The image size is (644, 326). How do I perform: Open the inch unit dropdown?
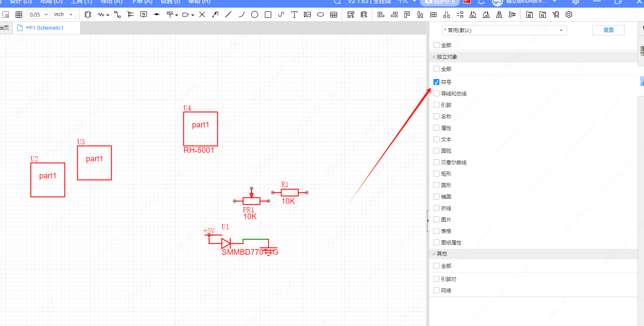[x=64, y=14]
